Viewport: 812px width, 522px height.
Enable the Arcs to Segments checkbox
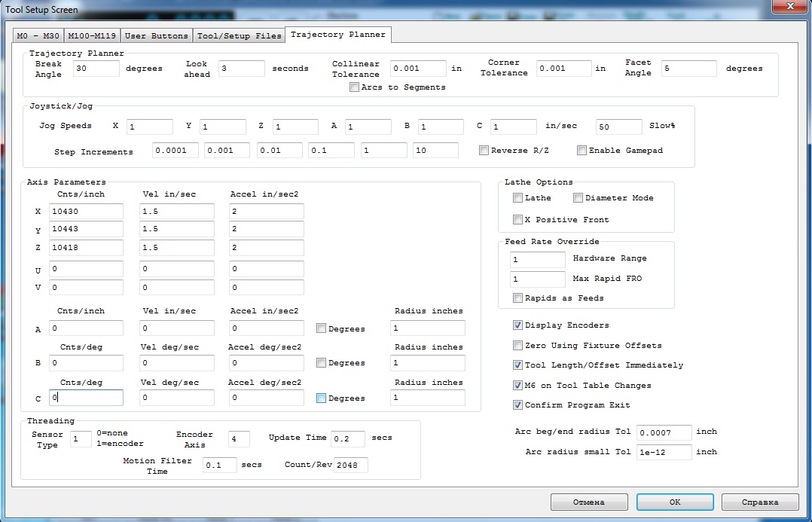point(355,87)
